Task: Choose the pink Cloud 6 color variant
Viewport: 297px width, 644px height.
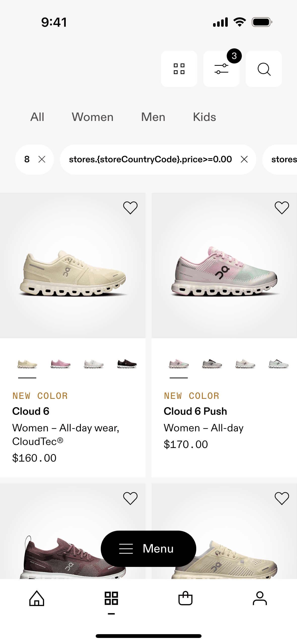Action: (60, 364)
